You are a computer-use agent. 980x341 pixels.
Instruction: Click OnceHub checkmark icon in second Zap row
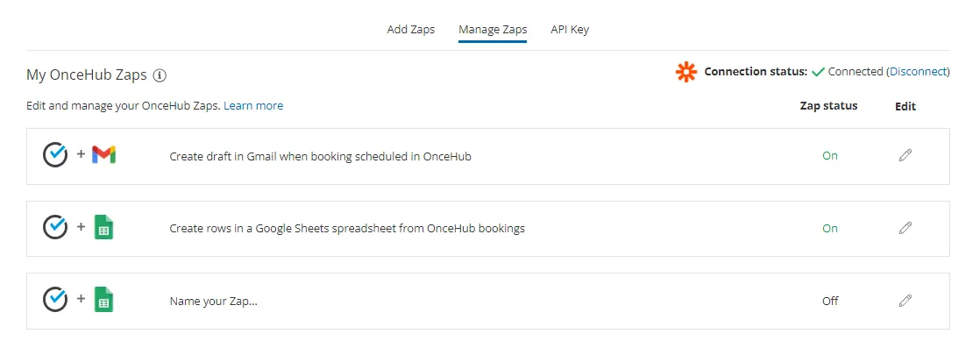[x=55, y=227]
